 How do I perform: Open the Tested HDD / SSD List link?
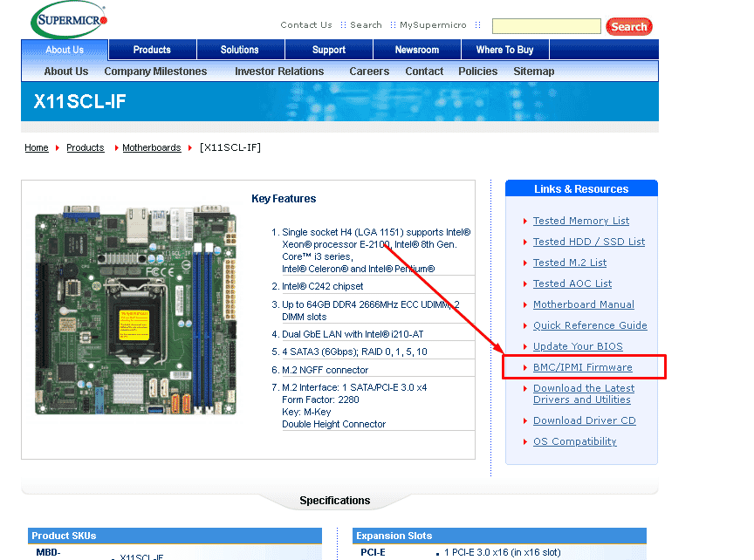[x=589, y=242]
